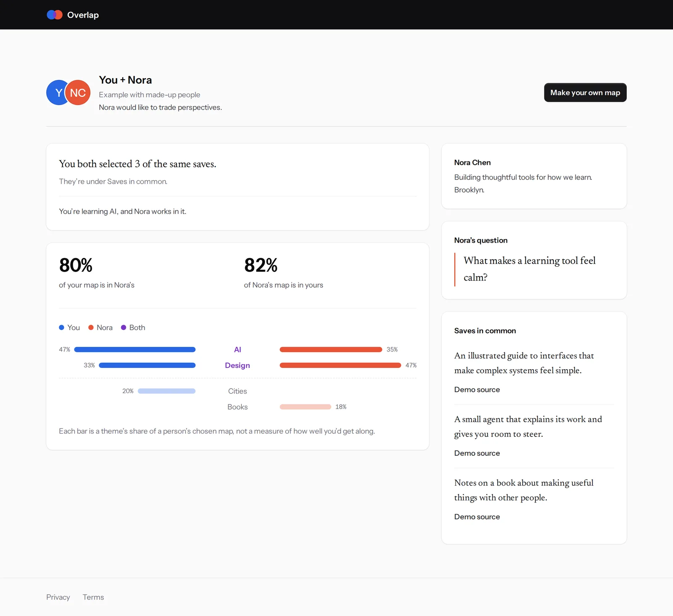Click the Make your own map button
Screen dimensions: 673x616
click(x=585, y=93)
